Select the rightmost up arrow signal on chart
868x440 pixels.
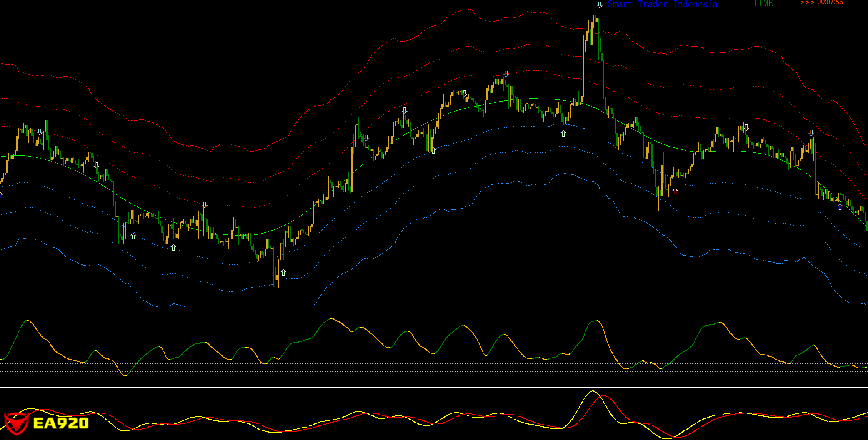coord(840,206)
